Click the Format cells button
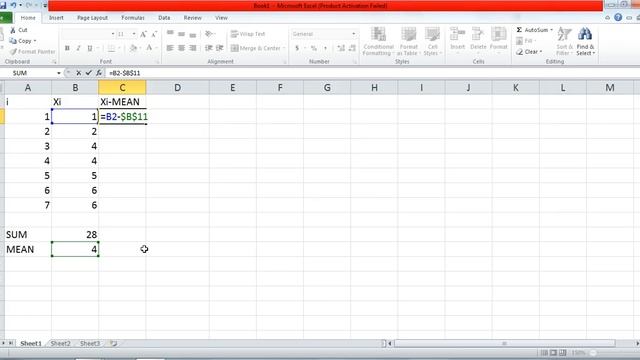Screen dimensions: 640x360 point(498,40)
